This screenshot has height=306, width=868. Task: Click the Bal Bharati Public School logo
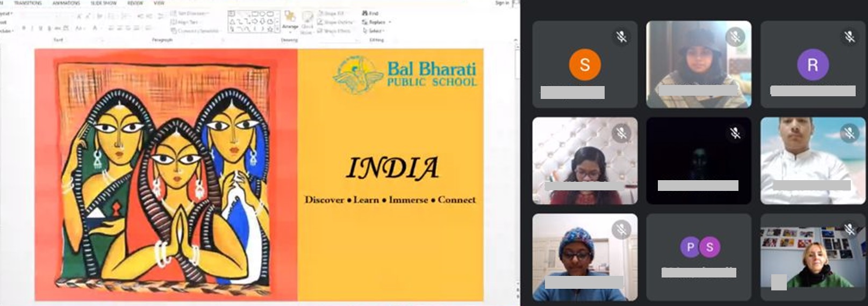click(x=405, y=74)
